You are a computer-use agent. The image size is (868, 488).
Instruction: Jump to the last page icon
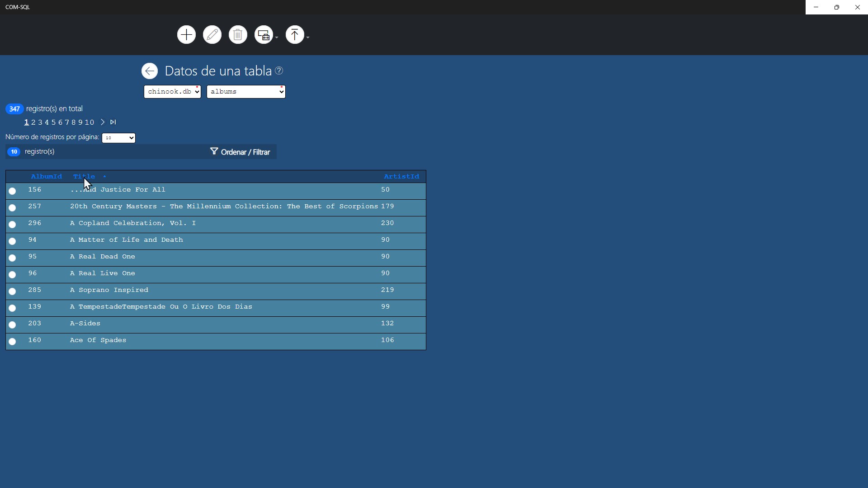113,122
